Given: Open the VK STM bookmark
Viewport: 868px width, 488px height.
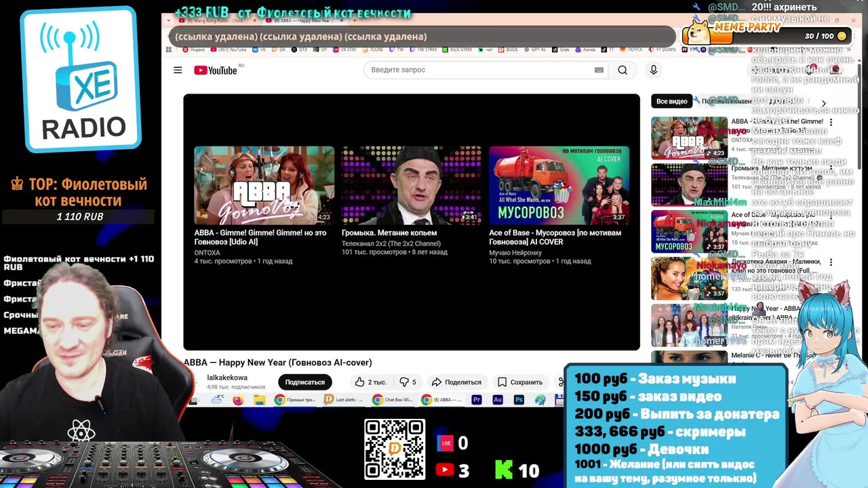Looking at the screenshot, I should click(x=343, y=49).
